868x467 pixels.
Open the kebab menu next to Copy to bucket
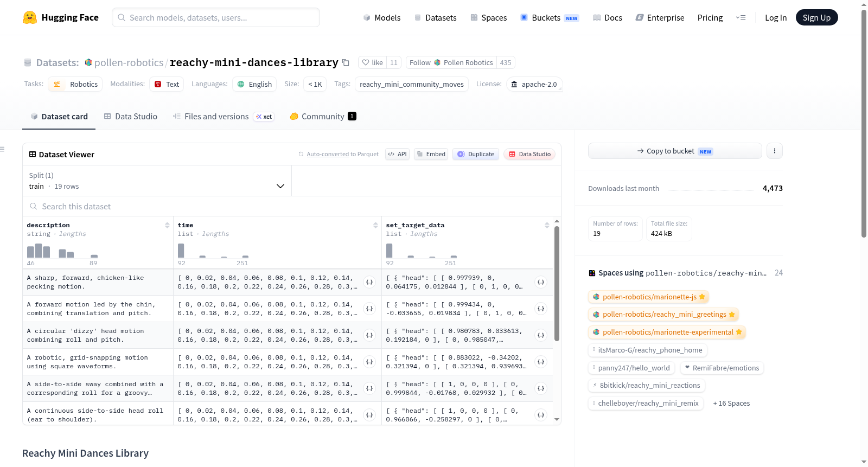(x=775, y=151)
